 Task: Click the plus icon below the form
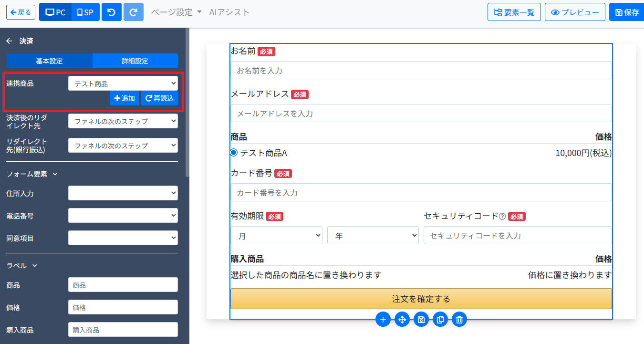pyautogui.click(x=383, y=319)
